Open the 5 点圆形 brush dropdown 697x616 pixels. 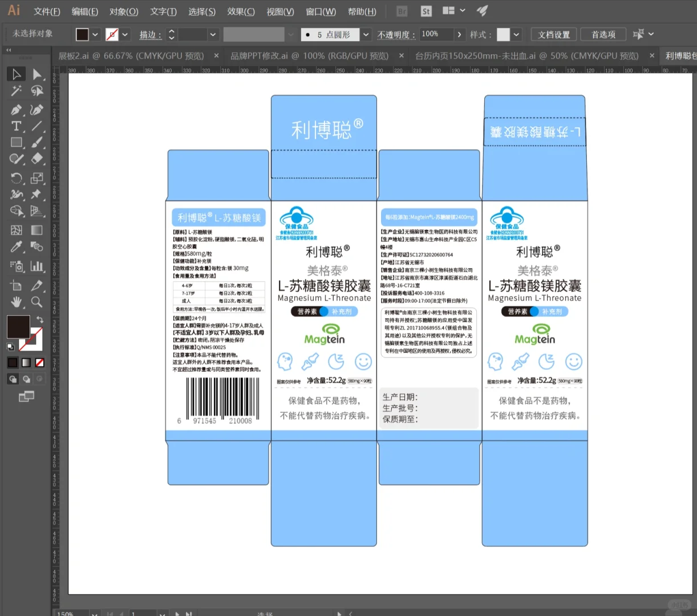pos(366,34)
